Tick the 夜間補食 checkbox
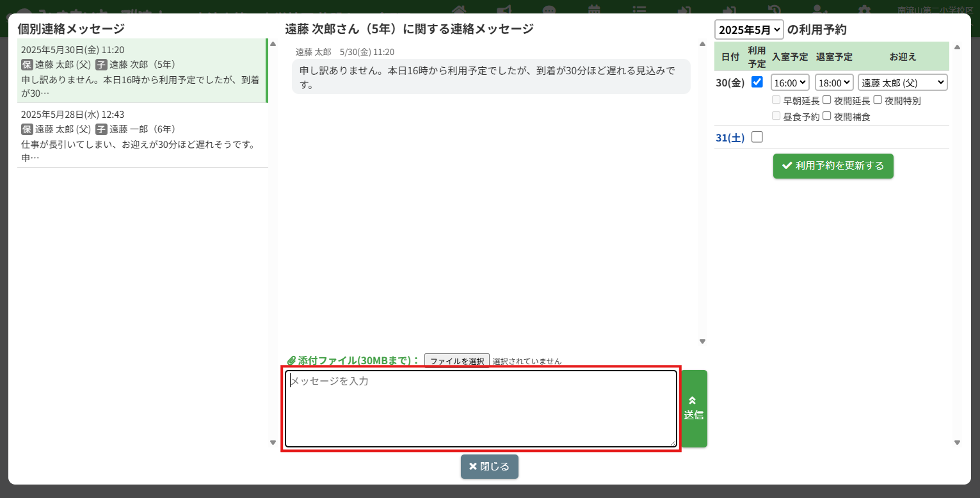 point(827,116)
